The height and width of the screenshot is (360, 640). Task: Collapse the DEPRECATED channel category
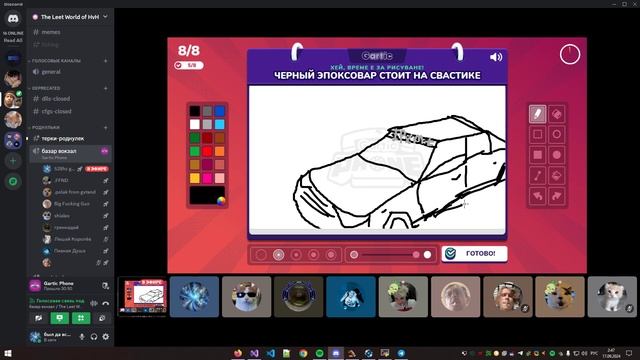[x=46, y=88]
